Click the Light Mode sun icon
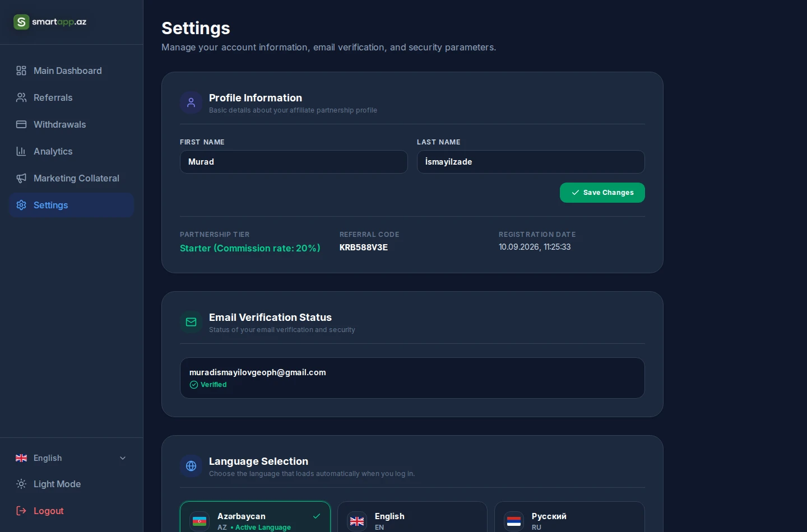This screenshot has width=807, height=532. [21, 484]
